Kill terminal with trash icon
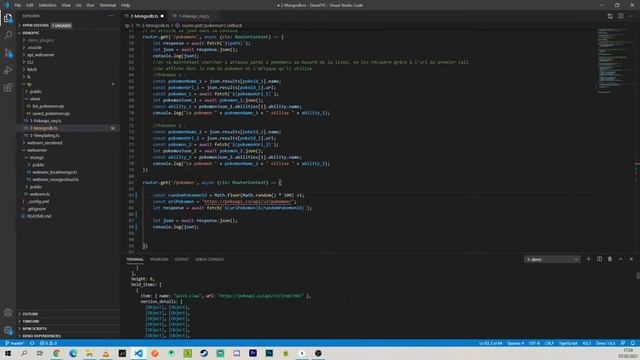640x360 pixels. click(610, 259)
